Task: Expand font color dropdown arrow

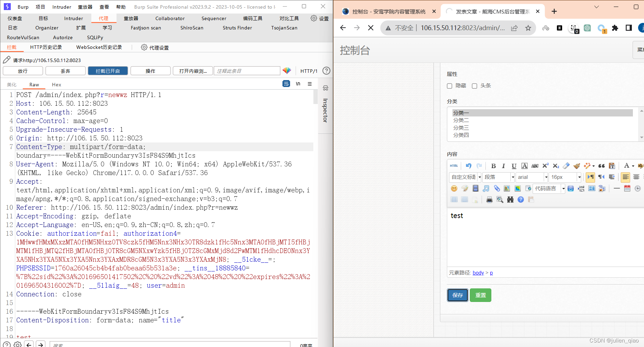Action: [633, 166]
